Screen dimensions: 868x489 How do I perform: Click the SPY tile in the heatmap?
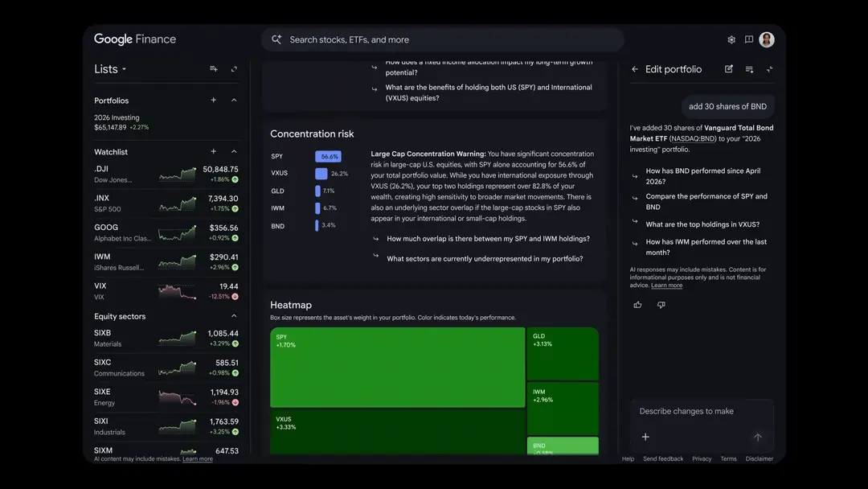(398, 368)
